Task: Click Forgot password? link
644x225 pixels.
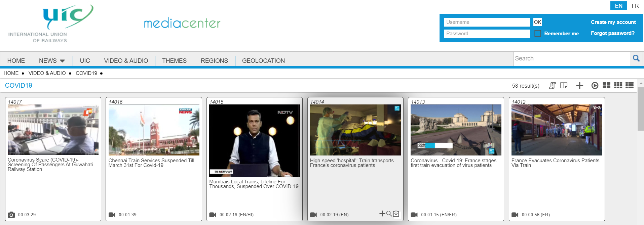Action: click(613, 33)
